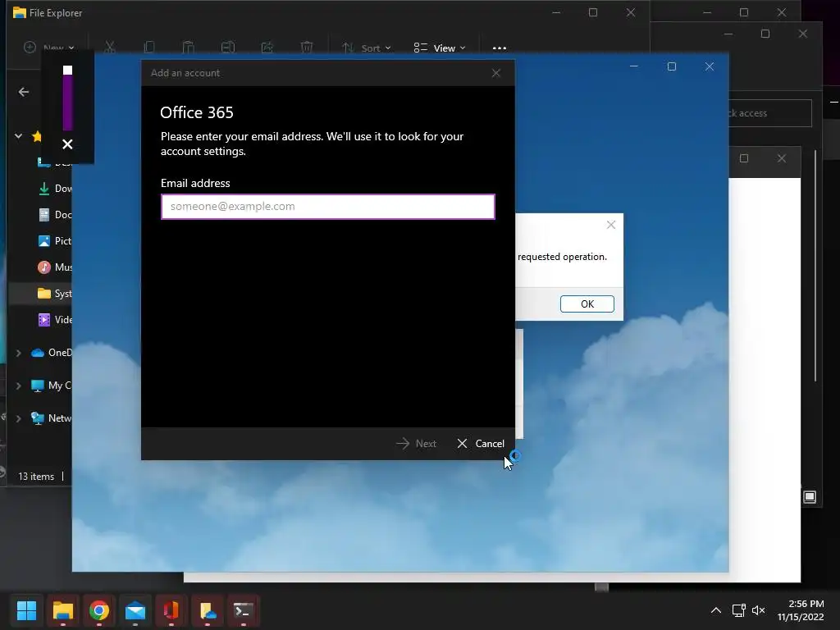The height and width of the screenshot is (630, 840).
Task: Click the '13 items' status bar text
Action: point(36,477)
